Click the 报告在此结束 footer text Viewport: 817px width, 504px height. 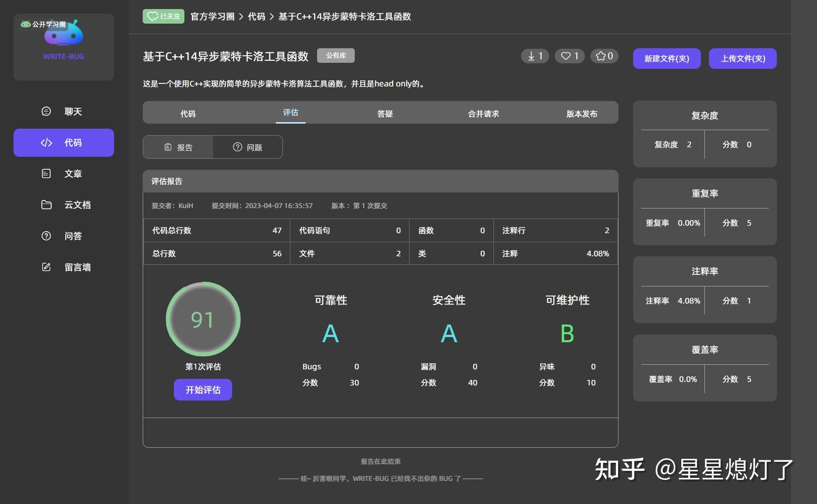tap(381, 461)
